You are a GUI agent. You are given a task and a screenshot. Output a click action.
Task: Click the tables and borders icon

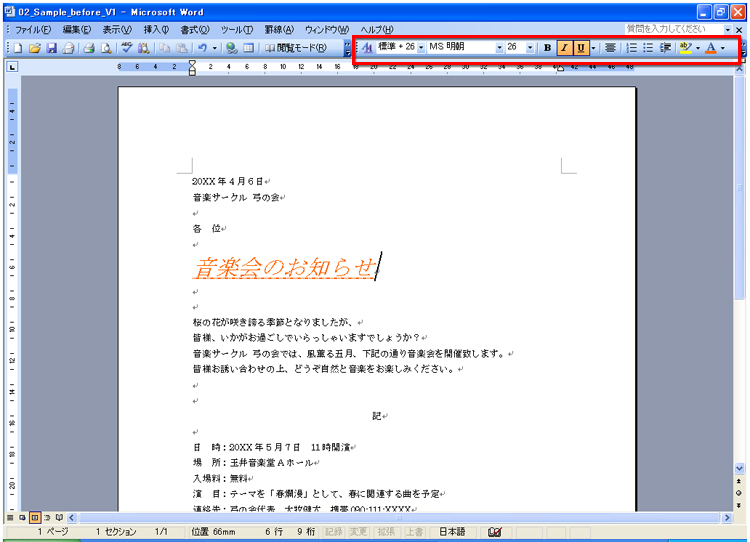pyautogui.click(x=248, y=48)
